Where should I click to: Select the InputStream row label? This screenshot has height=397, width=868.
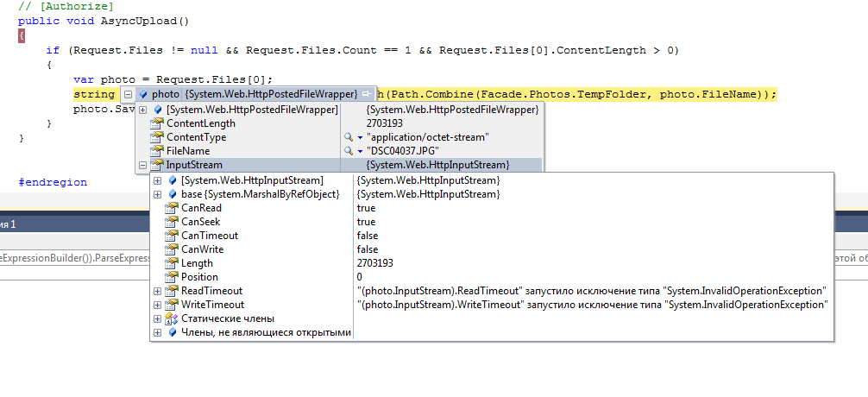[194, 165]
